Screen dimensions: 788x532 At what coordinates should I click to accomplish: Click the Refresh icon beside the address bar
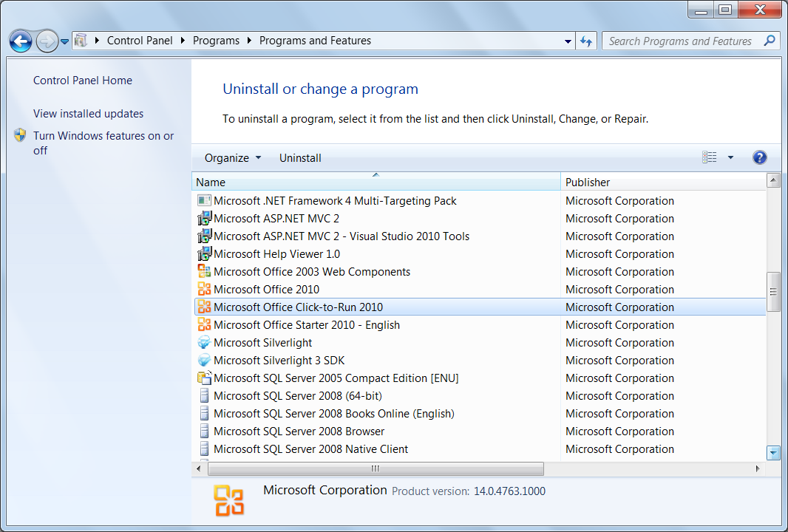click(x=586, y=41)
